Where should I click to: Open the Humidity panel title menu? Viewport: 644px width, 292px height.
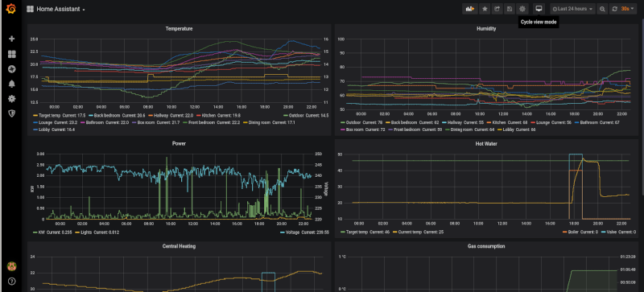(486, 29)
